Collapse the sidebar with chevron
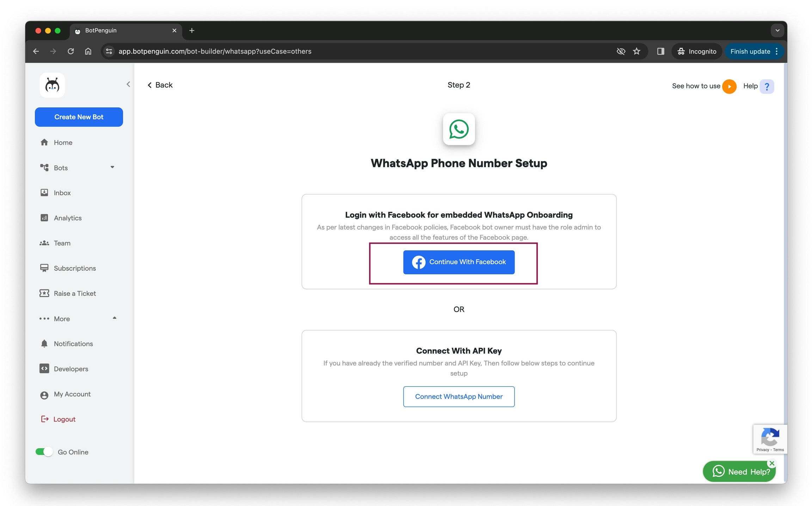Viewport: 812px width, 506px height. (128, 84)
